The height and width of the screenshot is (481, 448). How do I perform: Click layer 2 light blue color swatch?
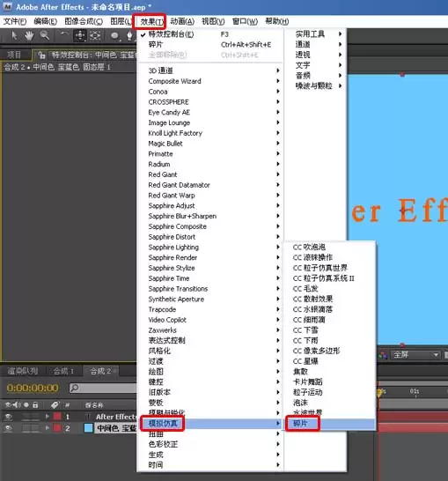[x=88, y=428]
